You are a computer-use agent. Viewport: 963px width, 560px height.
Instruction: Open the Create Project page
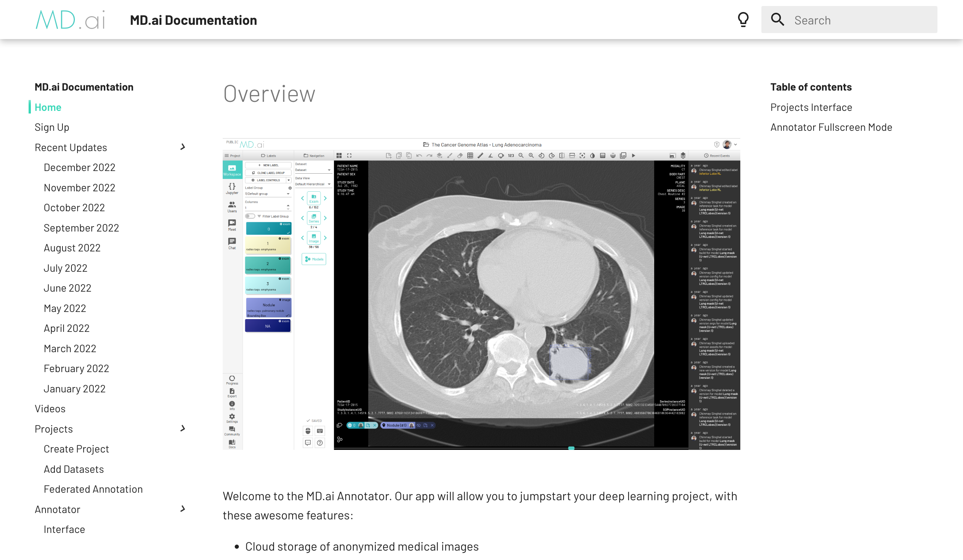coord(76,449)
